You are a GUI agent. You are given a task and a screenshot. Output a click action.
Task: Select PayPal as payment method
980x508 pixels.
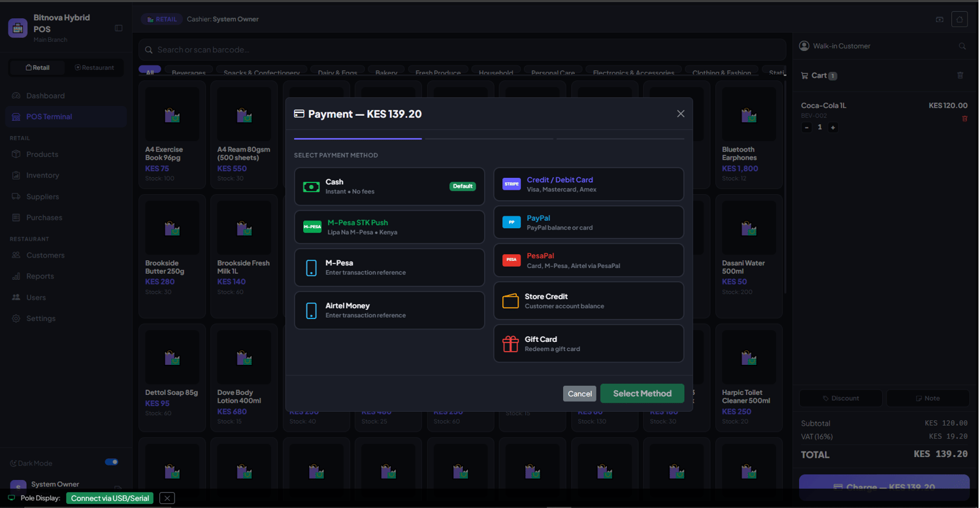589,222
